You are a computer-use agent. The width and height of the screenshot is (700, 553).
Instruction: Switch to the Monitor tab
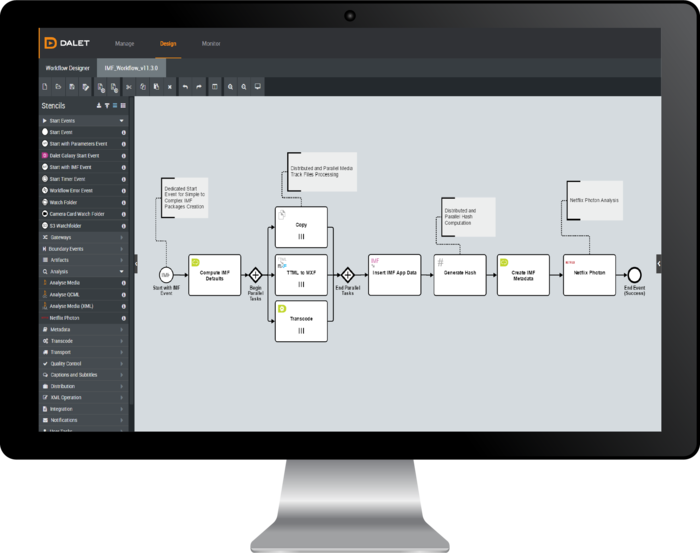[211, 44]
